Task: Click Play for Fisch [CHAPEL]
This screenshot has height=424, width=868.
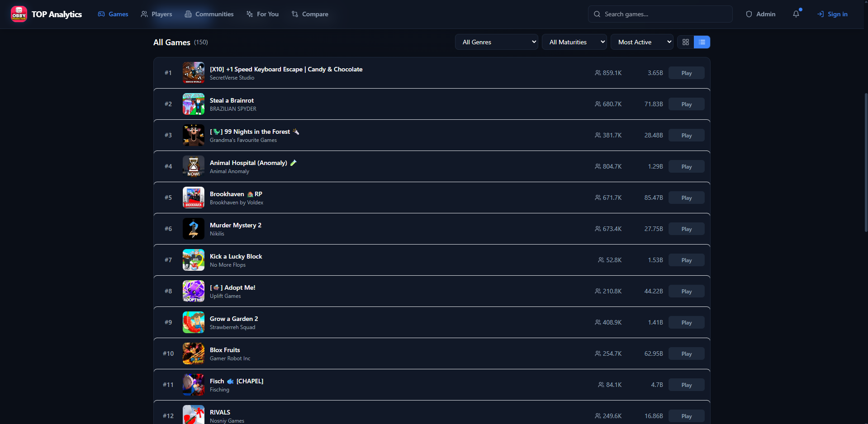Action: (x=687, y=385)
